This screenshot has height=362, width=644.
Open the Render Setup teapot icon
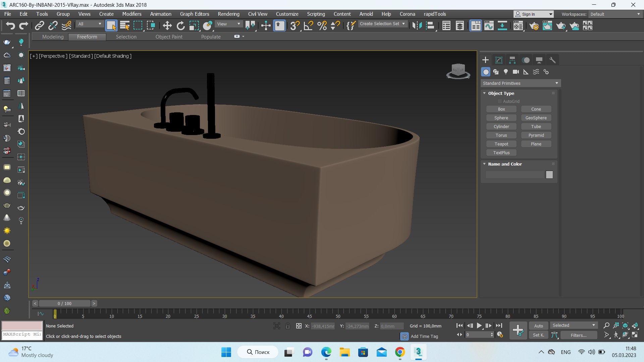point(534,25)
